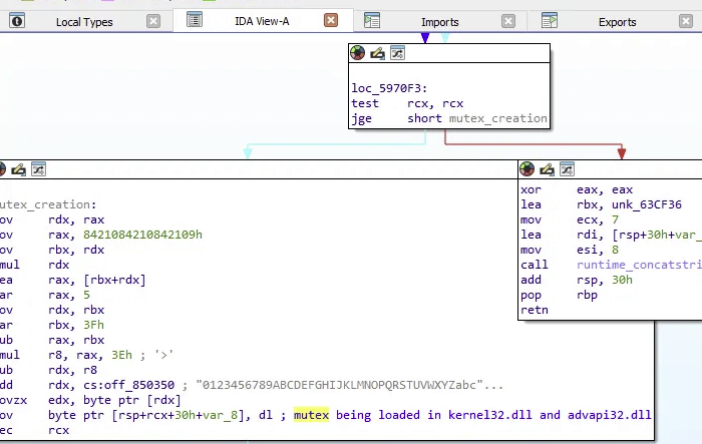Click color icon on loc_5970F3 node
Viewport: 702px width, 444px height.
[358, 53]
